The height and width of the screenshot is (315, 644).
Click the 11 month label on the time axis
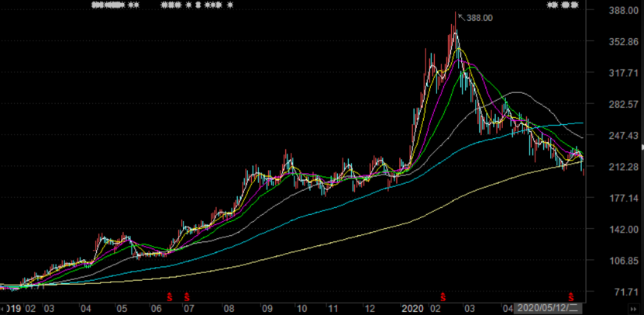coord(332,308)
